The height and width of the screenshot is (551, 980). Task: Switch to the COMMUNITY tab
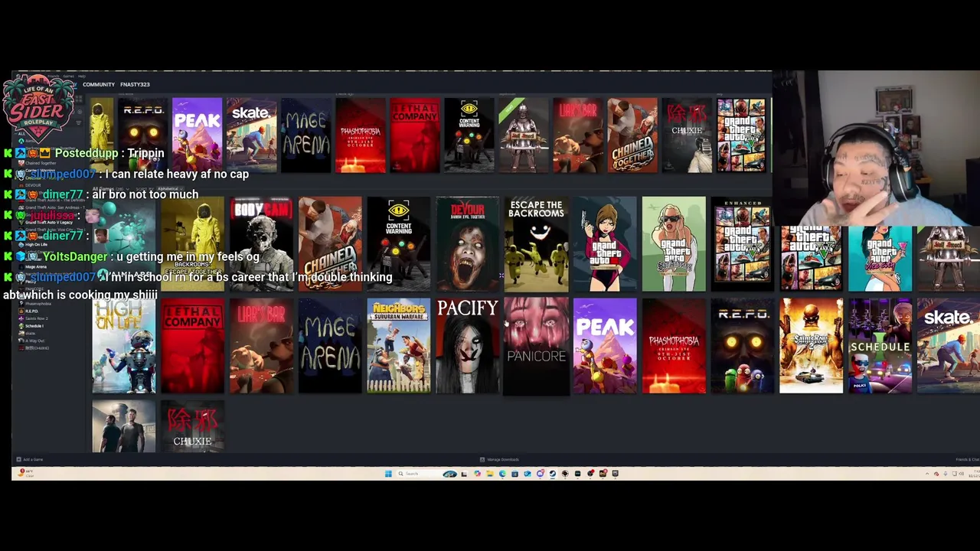(99, 84)
